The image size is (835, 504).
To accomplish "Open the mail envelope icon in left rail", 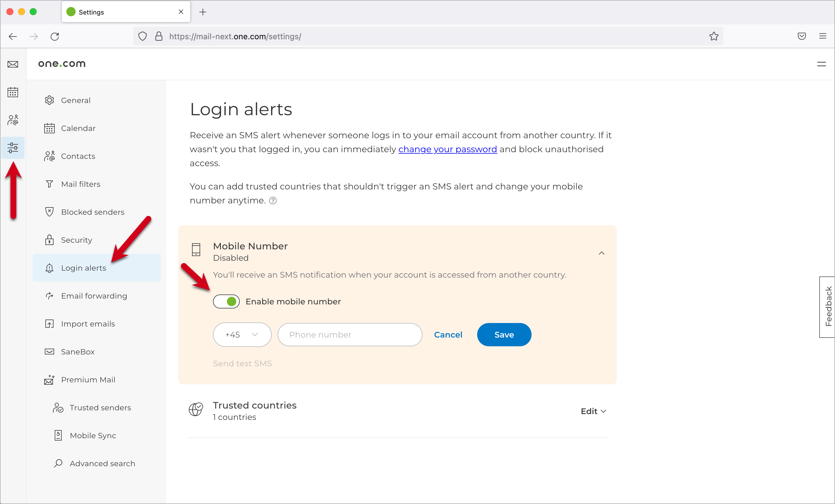I will [13, 64].
